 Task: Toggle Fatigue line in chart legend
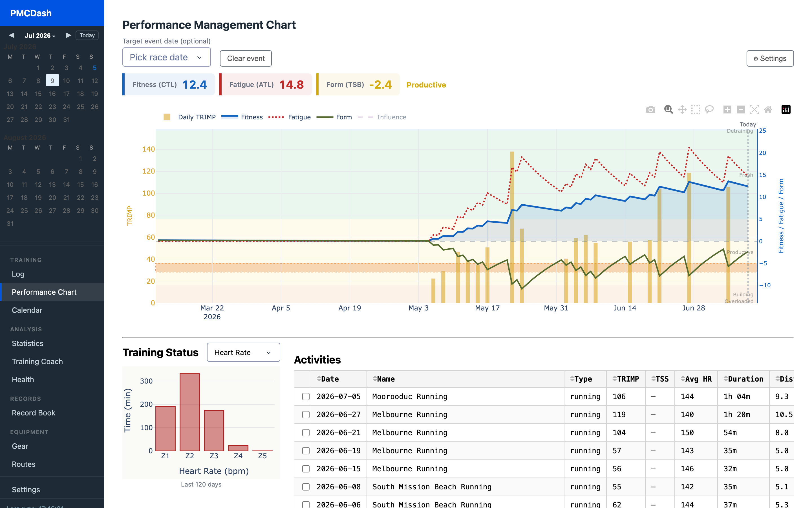pyautogui.click(x=290, y=117)
